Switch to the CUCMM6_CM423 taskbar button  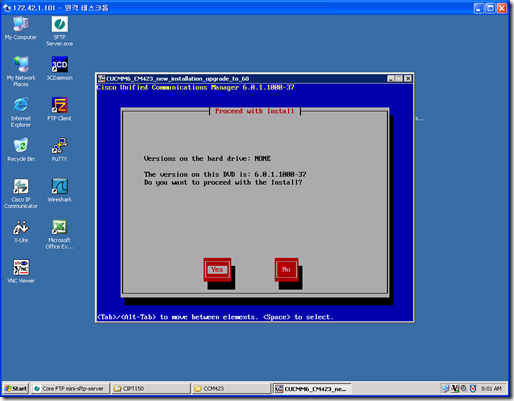pyautogui.click(x=312, y=388)
